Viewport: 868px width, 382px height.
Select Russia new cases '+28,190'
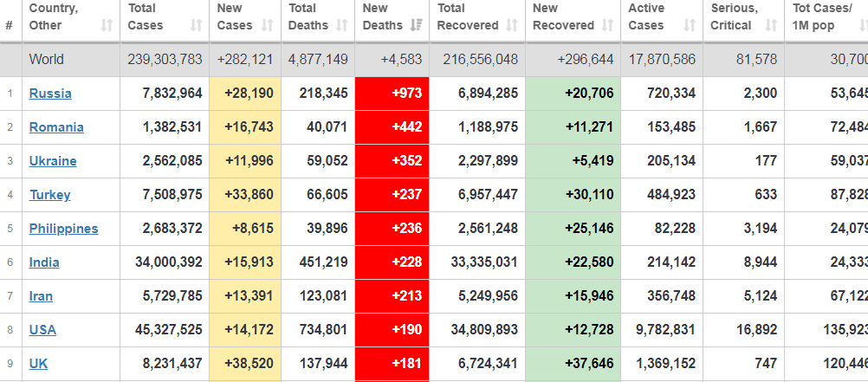coord(249,93)
